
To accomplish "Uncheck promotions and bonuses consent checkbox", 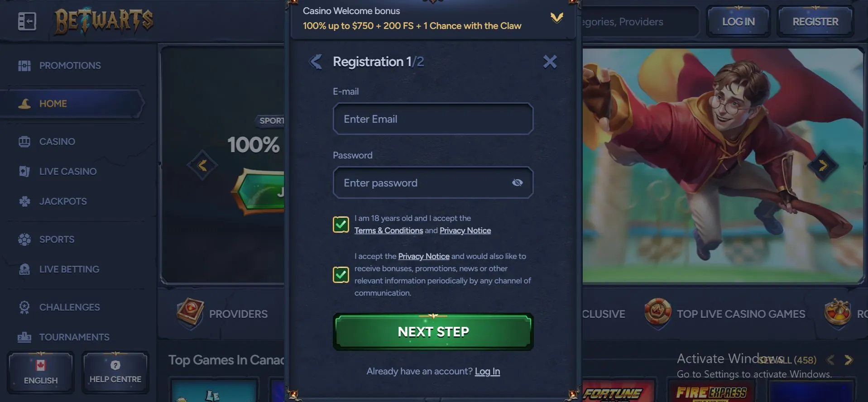I will (341, 275).
